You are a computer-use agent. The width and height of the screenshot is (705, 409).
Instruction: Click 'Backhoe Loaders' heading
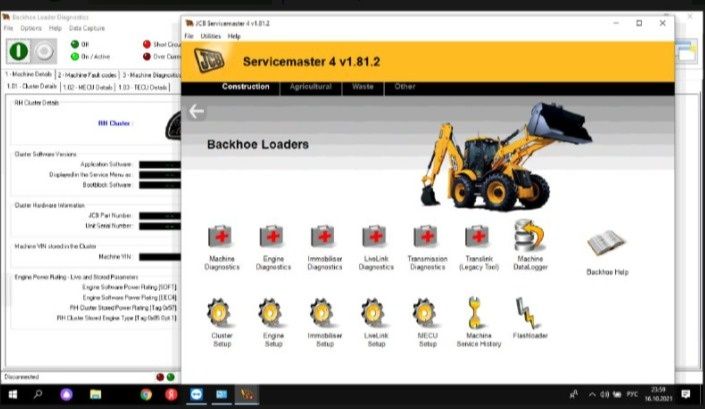(258, 144)
